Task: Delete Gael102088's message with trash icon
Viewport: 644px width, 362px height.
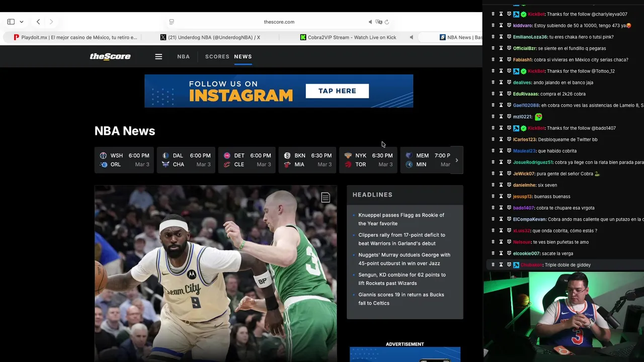Action: [x=493, y=105]
